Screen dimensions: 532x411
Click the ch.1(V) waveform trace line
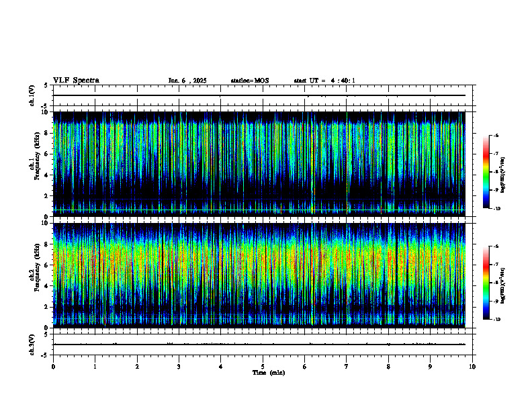[x=259, y=95]
